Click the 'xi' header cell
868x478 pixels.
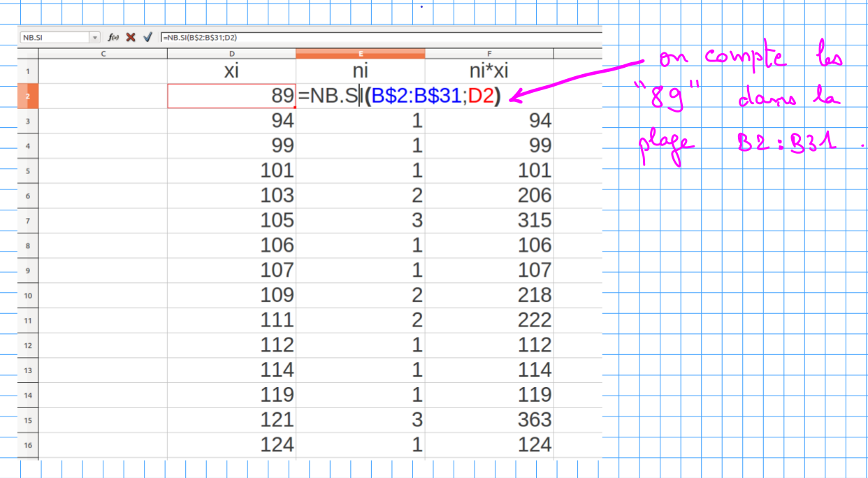click(x=231, y=71)
